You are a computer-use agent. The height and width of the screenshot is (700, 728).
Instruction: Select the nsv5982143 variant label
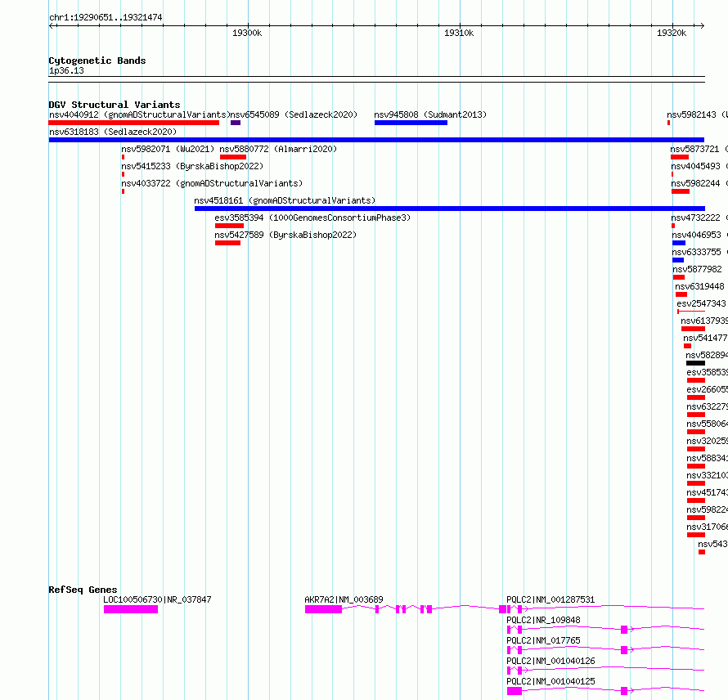tap(698, 114)
